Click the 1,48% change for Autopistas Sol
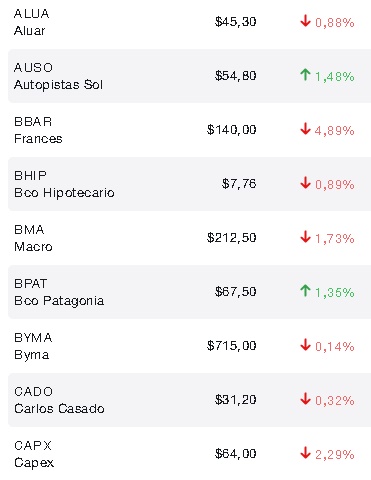The height and width of the screenshot is (480, 371). click(334, 76)
